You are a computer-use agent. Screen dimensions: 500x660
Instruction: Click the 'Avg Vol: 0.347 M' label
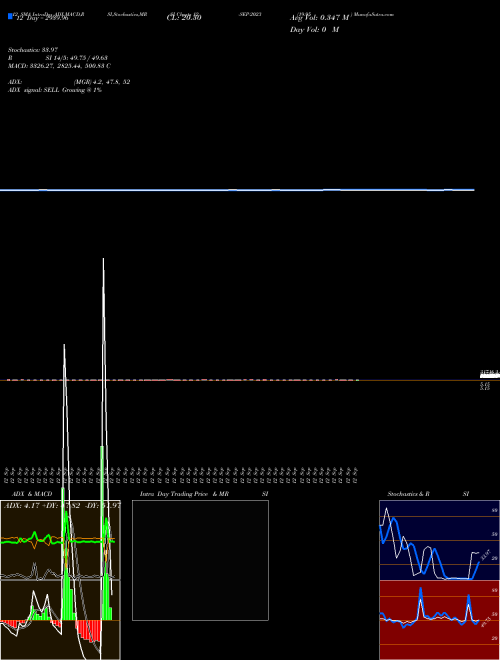[x=319, y=18]
